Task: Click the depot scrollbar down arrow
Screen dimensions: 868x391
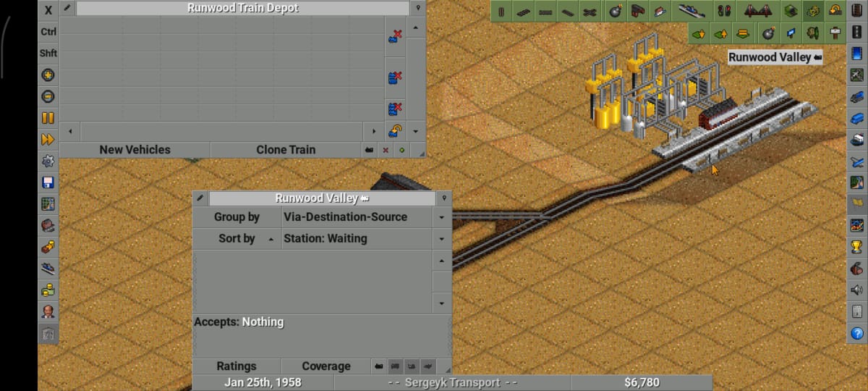Action: click(x=416, y=132)
